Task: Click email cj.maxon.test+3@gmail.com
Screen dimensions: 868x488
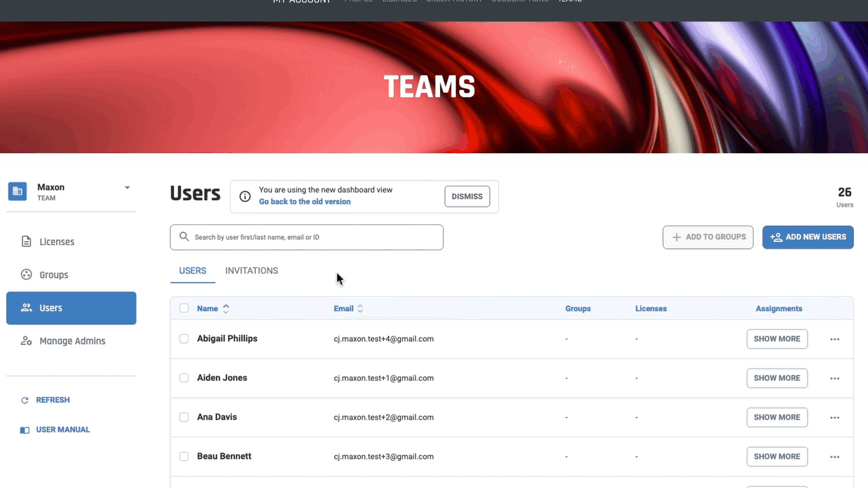Action: pos(384,457)
